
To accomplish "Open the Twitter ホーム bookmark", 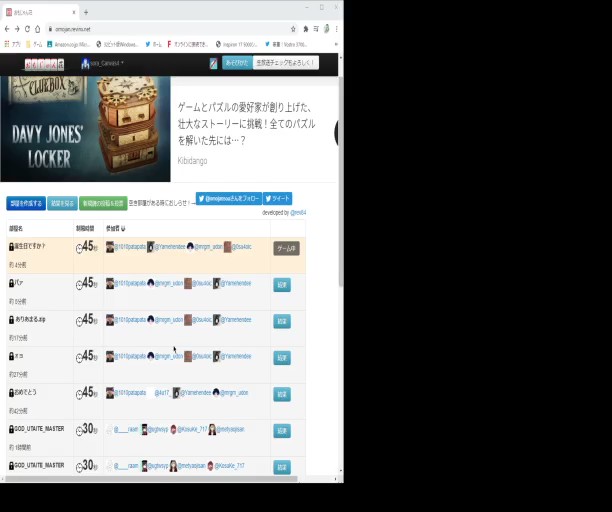I will [153, 44].
